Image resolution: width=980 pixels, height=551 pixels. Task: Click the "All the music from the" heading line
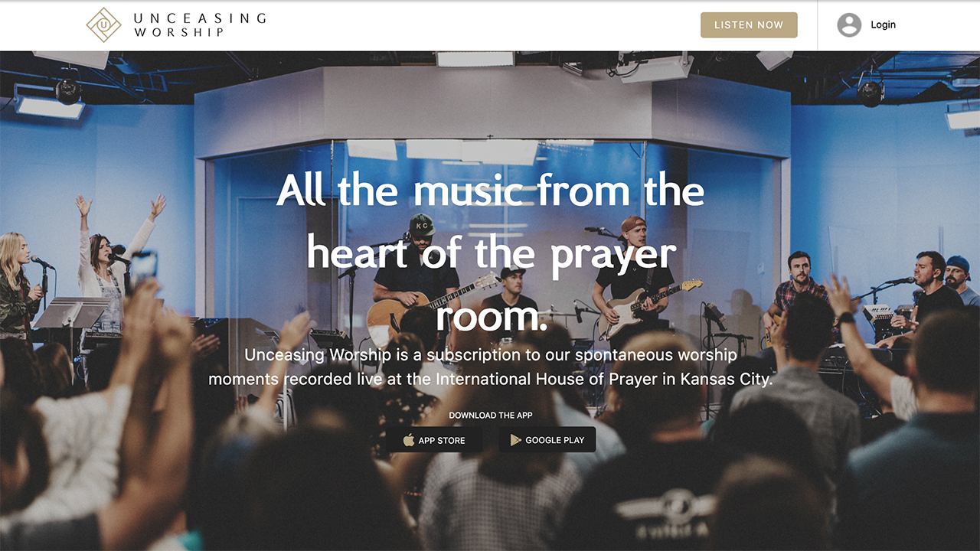490,190
